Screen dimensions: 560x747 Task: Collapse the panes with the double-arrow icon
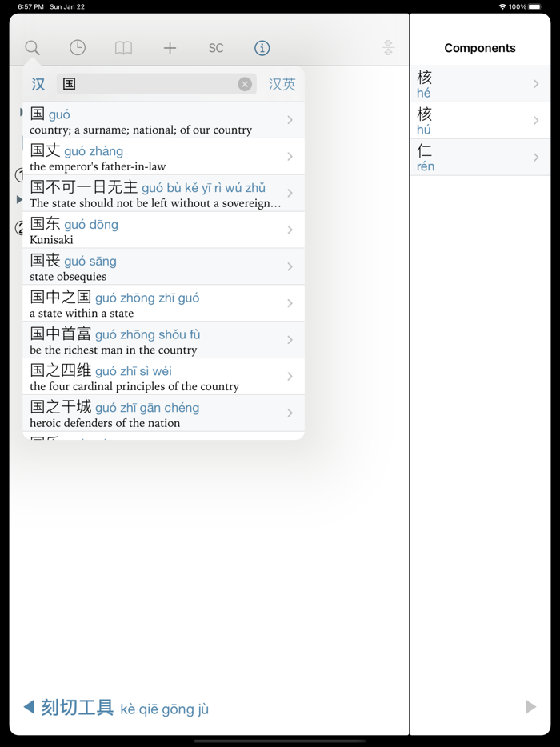(387, 48)
